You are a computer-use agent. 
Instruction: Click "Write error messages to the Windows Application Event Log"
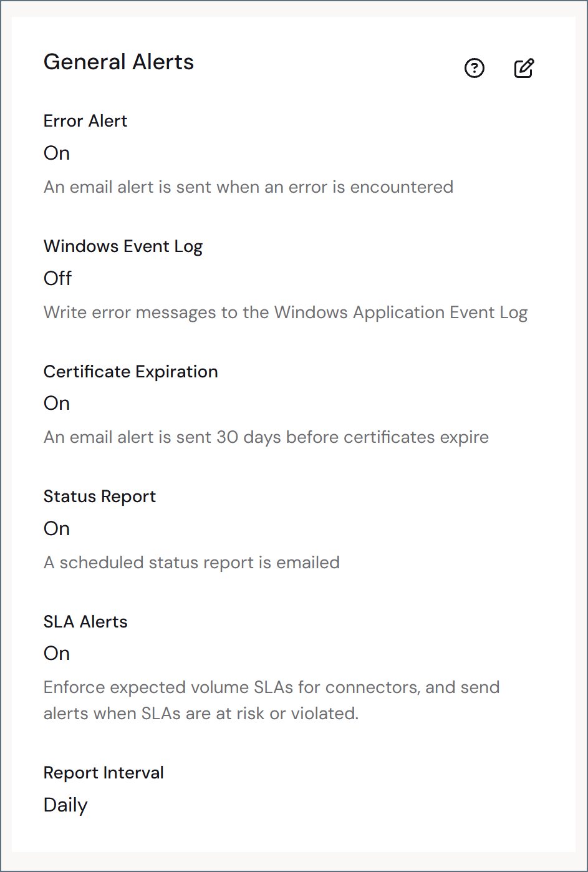point(286,312)
